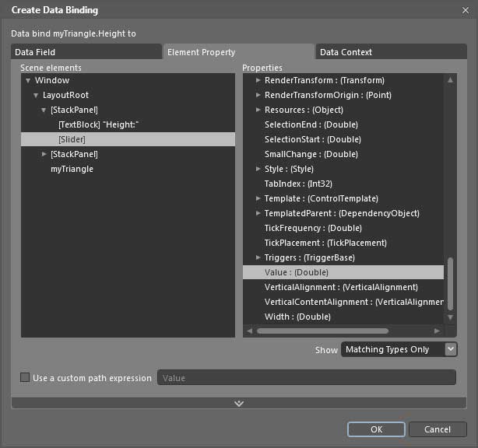
Task: Expand the Triggers property arrow
Action: (258, 257)
